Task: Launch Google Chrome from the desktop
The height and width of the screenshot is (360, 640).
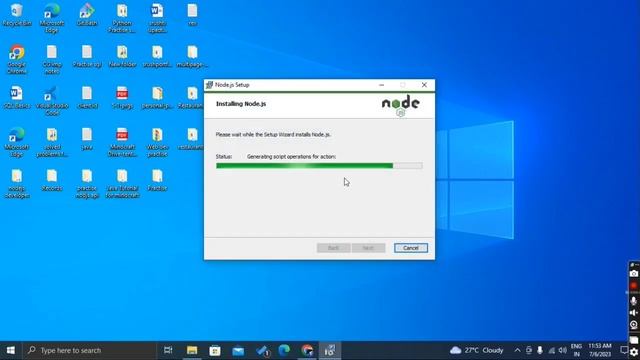Action: pos(17,59)
